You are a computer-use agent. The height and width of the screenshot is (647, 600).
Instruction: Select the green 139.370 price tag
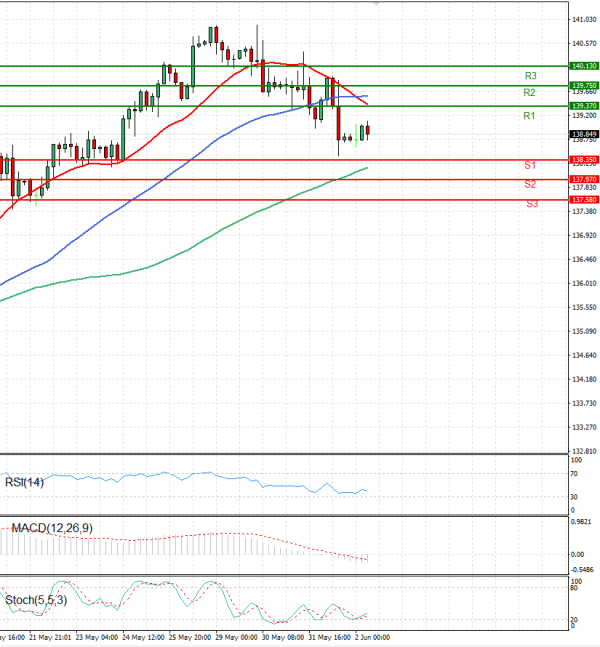click(584, 106)
